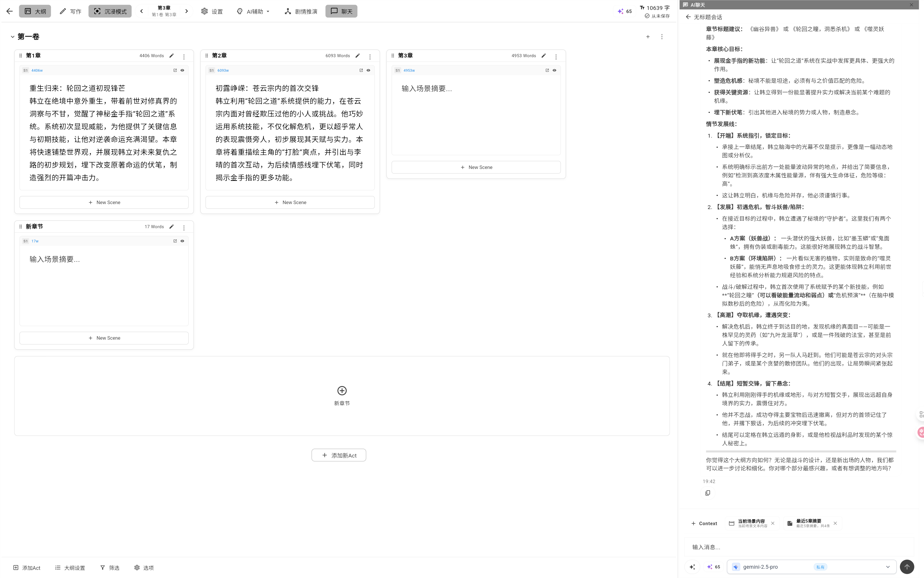Remove the 当前场景内容 context chip

(773, 523)
